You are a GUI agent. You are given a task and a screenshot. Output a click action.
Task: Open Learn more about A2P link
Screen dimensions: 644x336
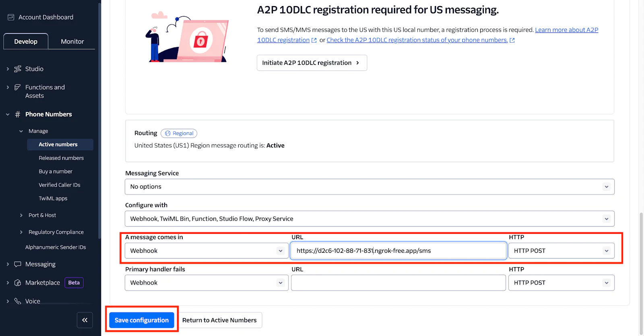tap(566, 30)
